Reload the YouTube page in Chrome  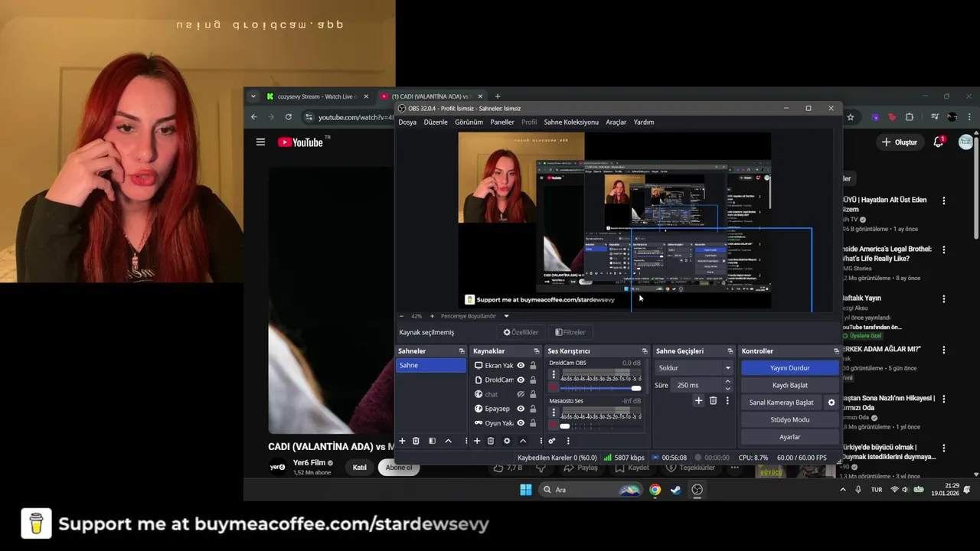pyautogui.click(x=288, y=117)
